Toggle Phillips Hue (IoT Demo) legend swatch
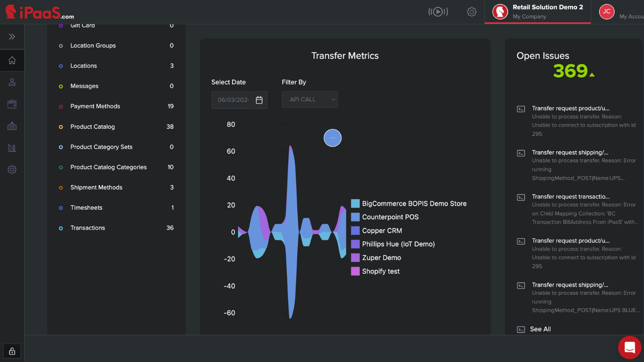 [355, 244]
